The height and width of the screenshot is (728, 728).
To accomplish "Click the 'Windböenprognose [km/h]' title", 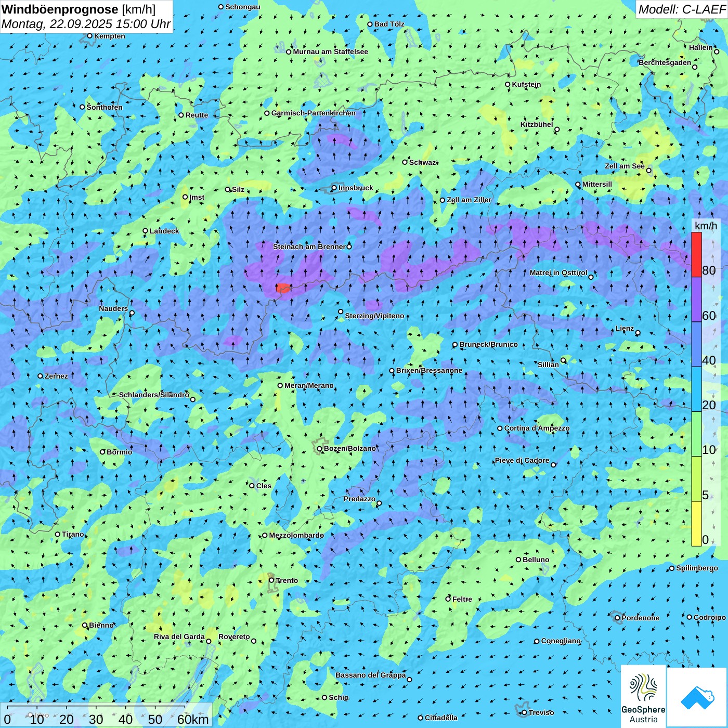I will click(x=79, y=9).
